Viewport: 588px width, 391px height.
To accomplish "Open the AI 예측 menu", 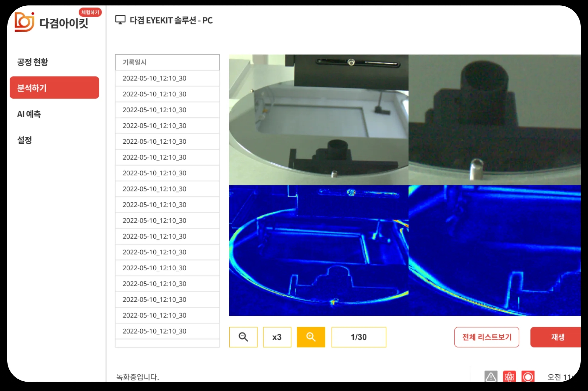I will [x=29, y=114].
